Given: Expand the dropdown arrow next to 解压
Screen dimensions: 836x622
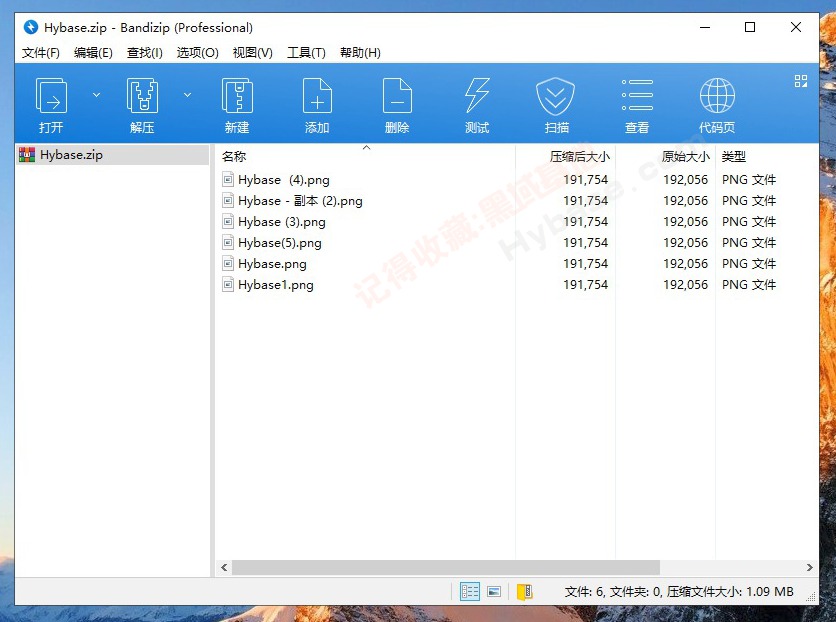Looking at the screenshot, I should tap(187, 95).
